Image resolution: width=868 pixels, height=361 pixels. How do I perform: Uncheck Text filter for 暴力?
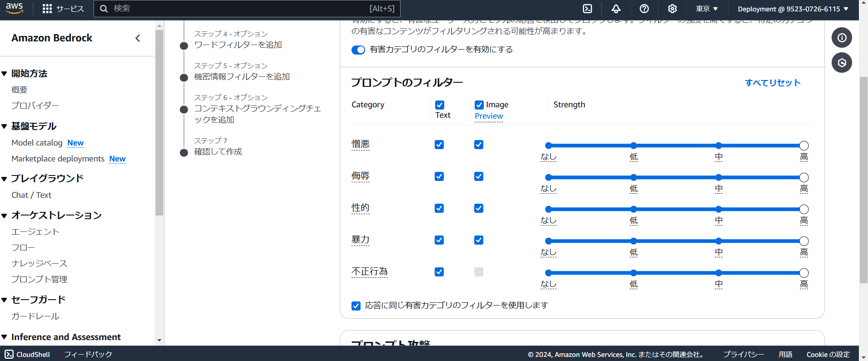point(439,240)
